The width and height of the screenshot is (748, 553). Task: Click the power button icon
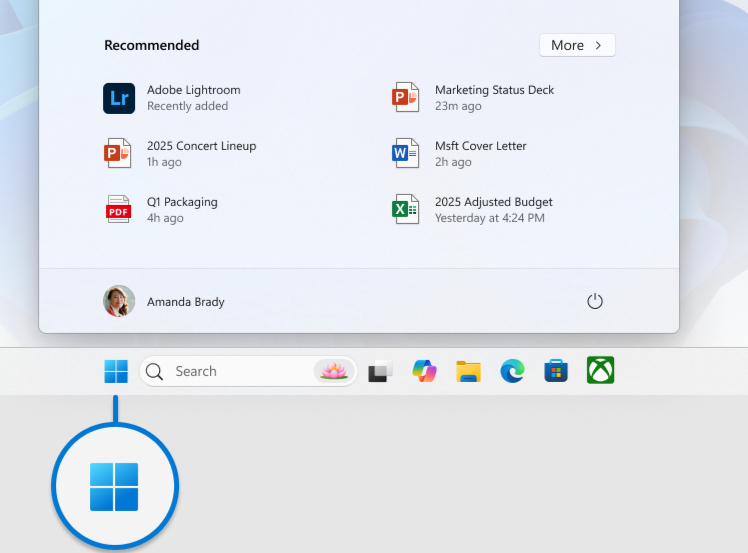(x=594, y=302)
